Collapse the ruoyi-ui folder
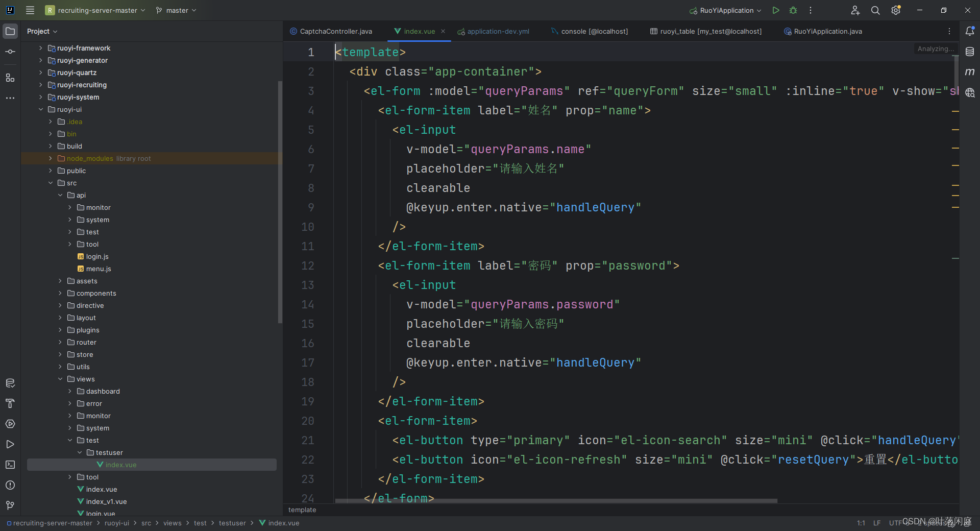 tap(41, 109)
